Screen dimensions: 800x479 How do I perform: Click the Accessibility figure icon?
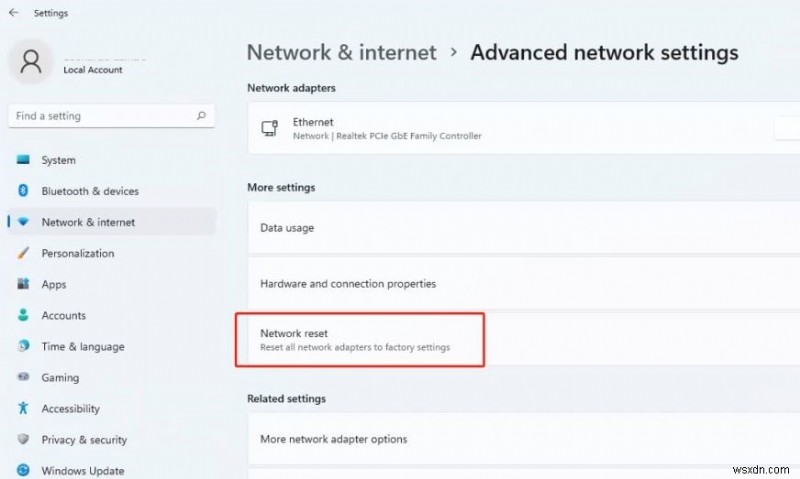tap(23, 409)
